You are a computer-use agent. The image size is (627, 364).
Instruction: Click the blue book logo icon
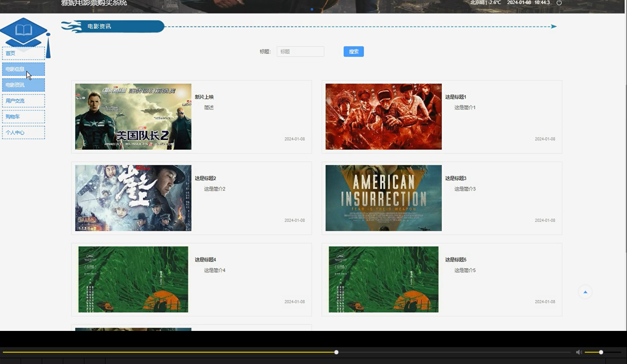(24, 31)
